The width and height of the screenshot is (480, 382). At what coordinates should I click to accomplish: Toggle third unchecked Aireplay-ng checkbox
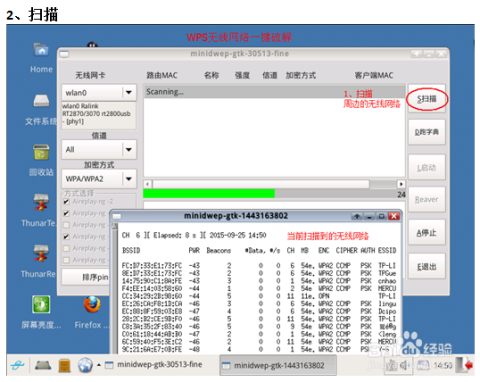pyautogui.click(x=66, y=225)
